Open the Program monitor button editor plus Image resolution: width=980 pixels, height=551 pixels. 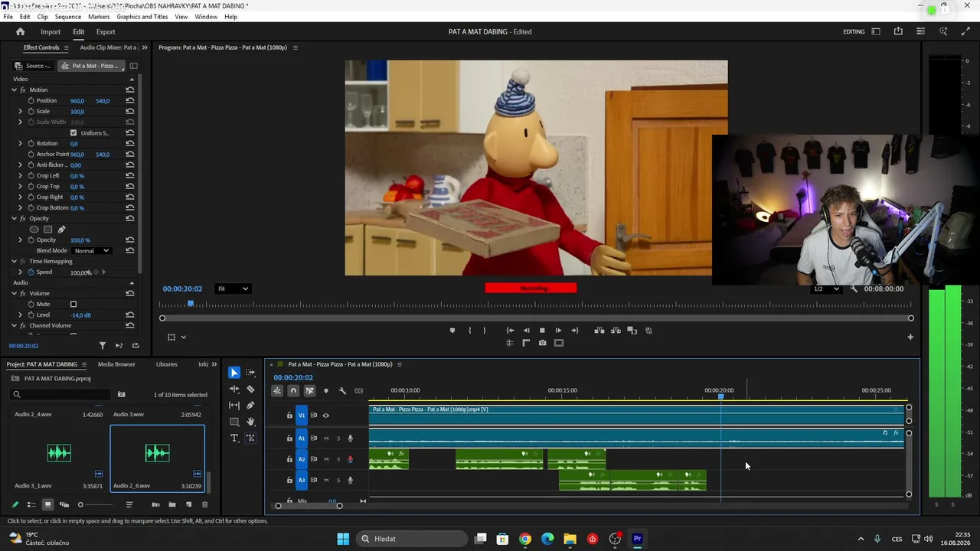[910, 337]
